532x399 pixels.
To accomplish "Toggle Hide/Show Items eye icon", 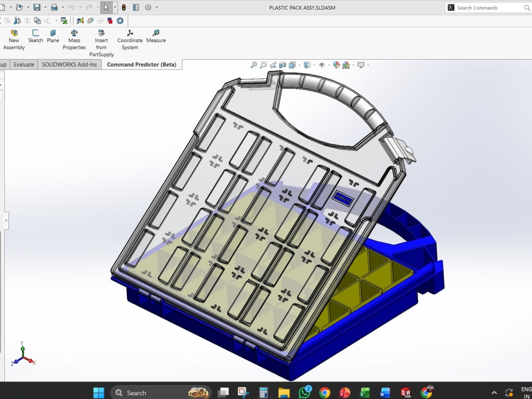I will (x=322, y=65).
